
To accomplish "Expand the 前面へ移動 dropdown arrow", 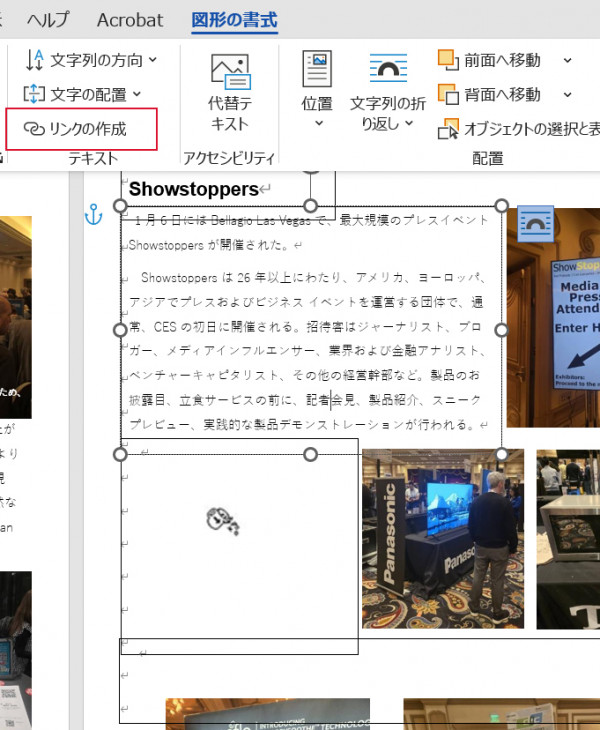I will [567, 60].
